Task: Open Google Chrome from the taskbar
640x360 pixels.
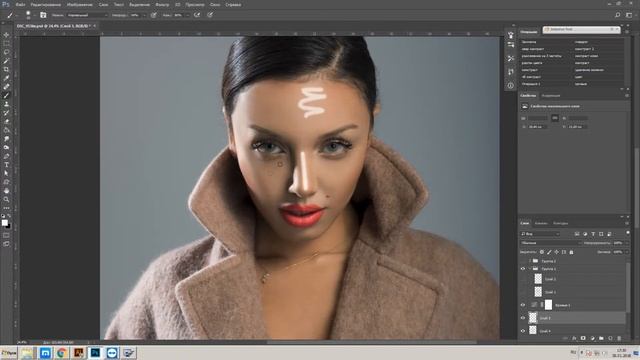Action: click(62, 353)
